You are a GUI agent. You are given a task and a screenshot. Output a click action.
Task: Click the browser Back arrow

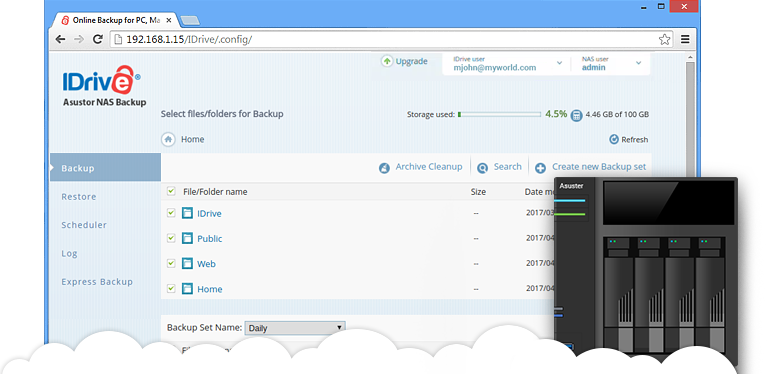pyautogui.click(x=60, y=39)
